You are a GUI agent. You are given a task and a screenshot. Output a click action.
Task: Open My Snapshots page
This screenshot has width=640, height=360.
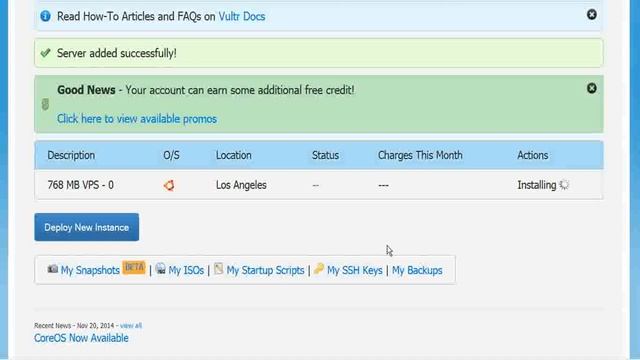[90, 270]
